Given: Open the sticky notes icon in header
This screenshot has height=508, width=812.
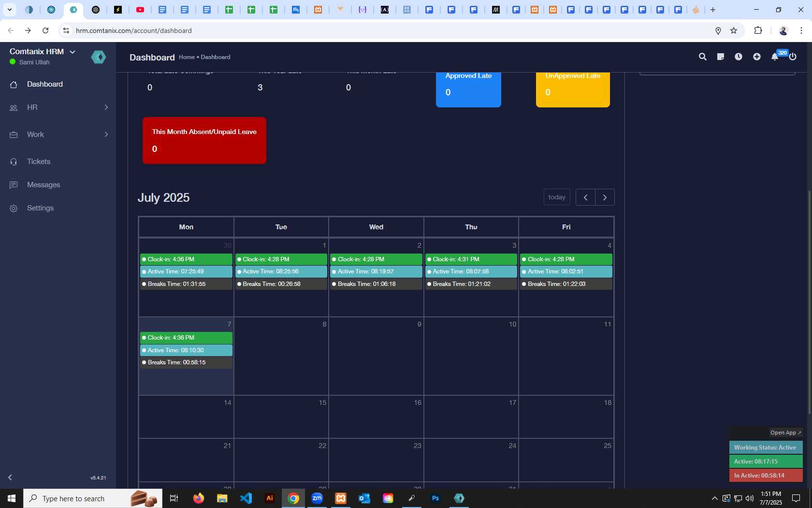Looking at the screenshot, I should 720,57.
